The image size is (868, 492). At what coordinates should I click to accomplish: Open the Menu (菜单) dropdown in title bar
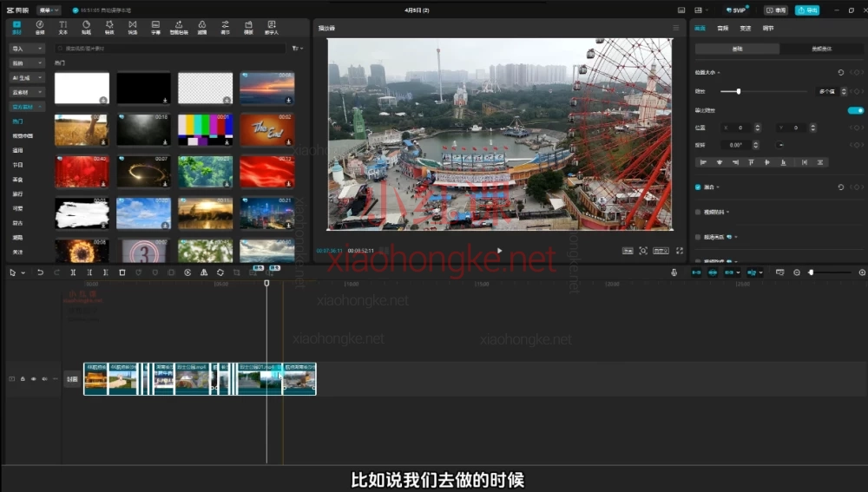(49, 10)
